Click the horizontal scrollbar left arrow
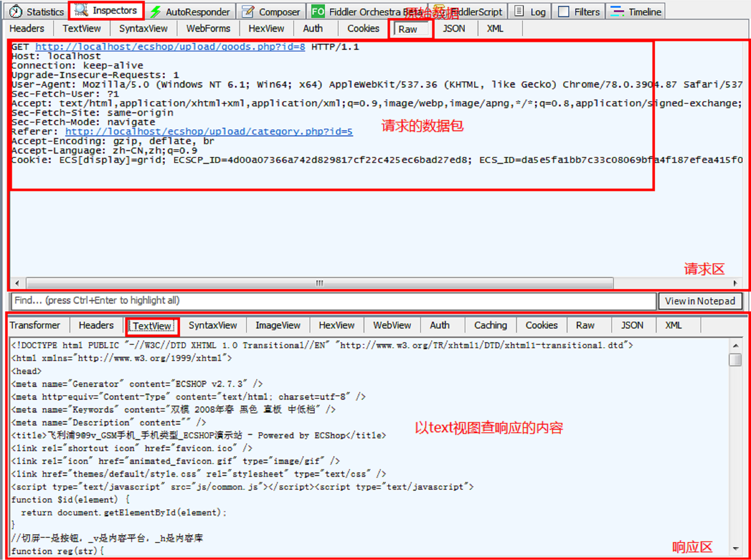The image size is (751, 560). point(17,283)
